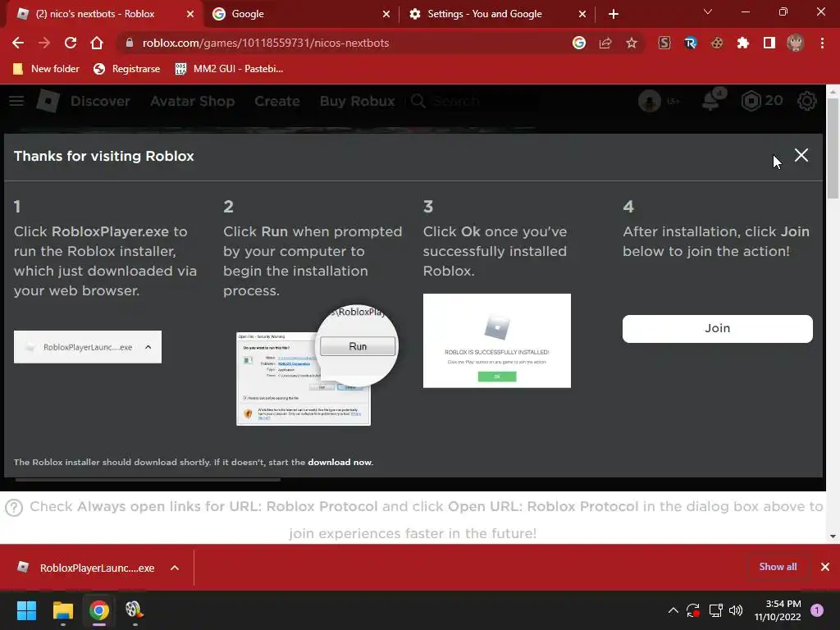Share this page via share icon
The height and width of the screenshot is (630, 840).
pyautogui.click(x=605, y=43)
